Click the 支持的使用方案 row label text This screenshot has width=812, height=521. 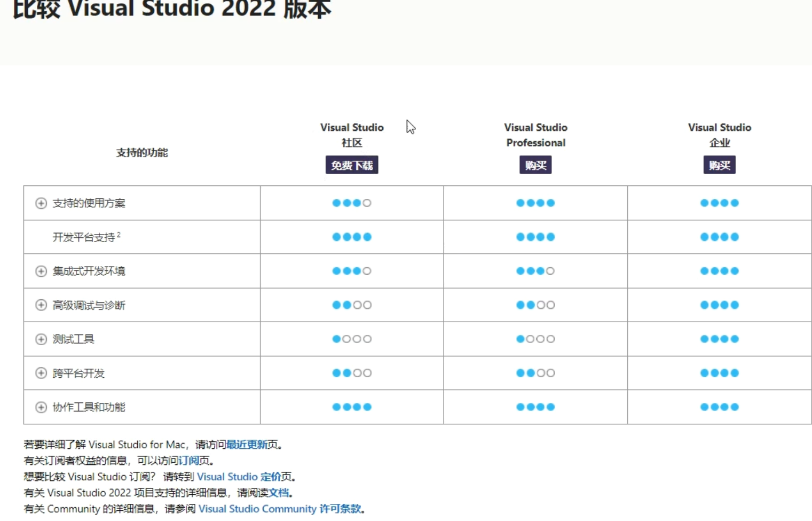pos(89,203)
